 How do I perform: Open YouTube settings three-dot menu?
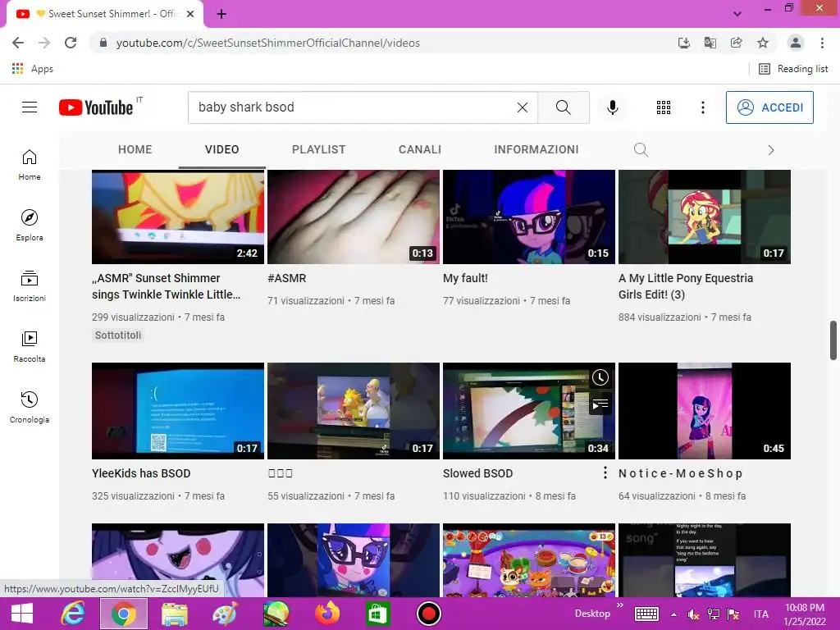click(703, 107)
